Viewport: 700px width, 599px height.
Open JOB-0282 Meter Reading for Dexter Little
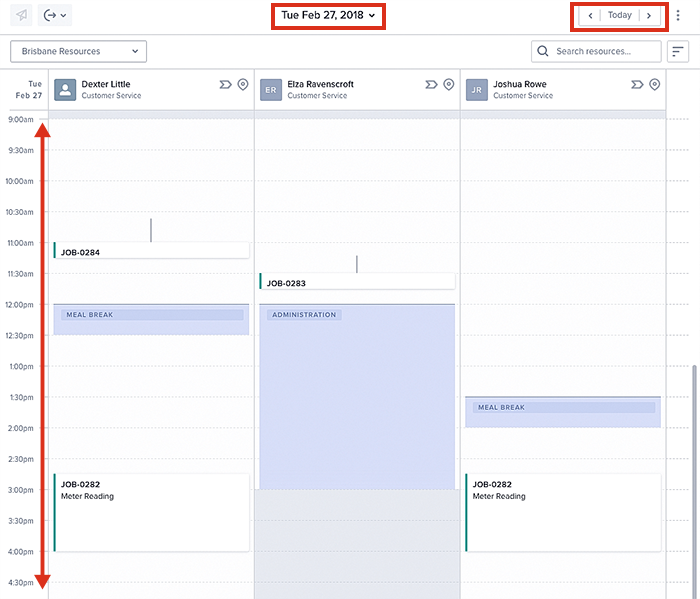coord(151,513)
